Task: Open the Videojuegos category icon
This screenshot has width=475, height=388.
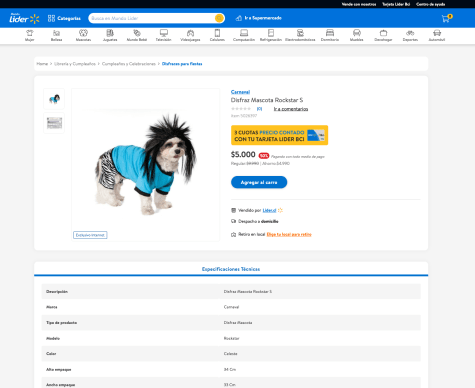Action: [x=190, y=35]
